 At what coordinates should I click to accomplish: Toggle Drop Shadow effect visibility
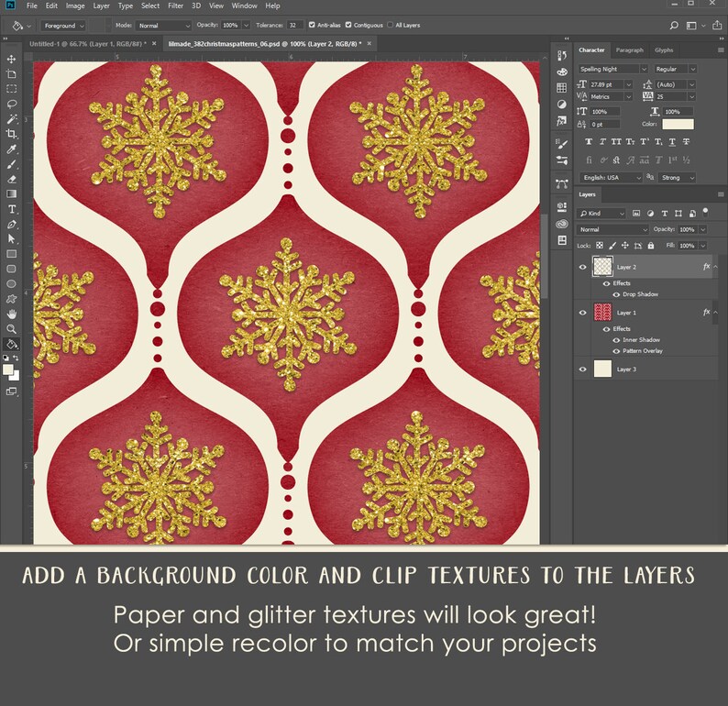pyautogui.click(x=616, y=294)
